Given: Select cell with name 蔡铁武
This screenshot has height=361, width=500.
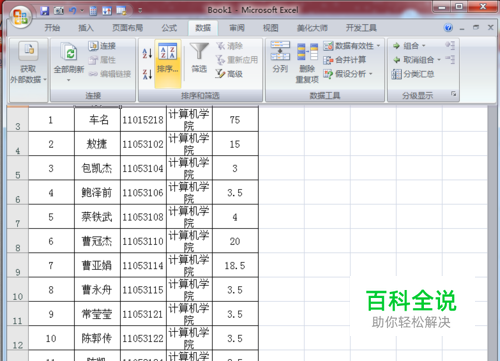Looking at the screenshot, I should coord(97,217).
